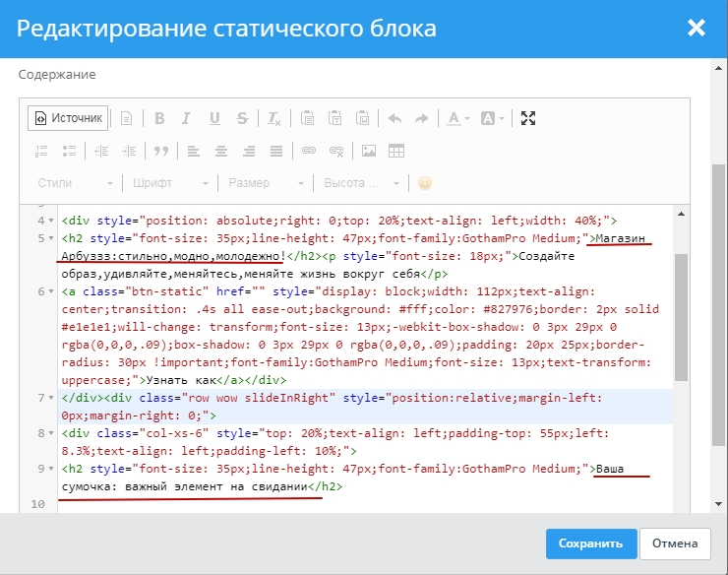Screen dimensions: 728x575
Task: Collapse code fold arrow on line 9
Action: coord(52,469)
